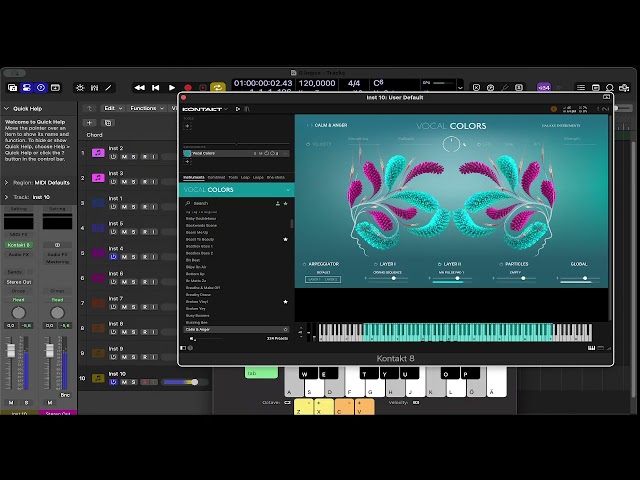Open Smart Controls button
This screenshot has width=640, height=480.
tap(80, 88)
